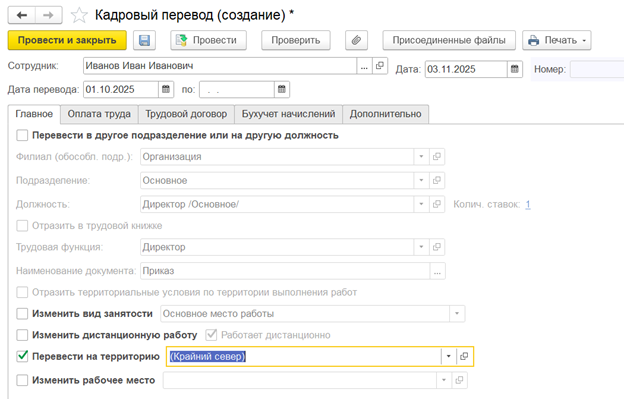Toggle 'Перевести в другое подразделение' checkbox
Screen dimensions: 624x399
[22, 135]
